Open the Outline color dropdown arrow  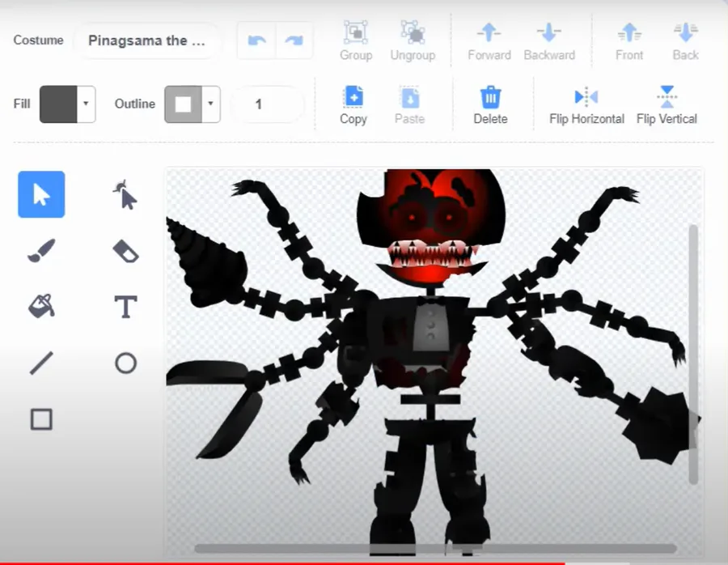(x=211, y=104)
